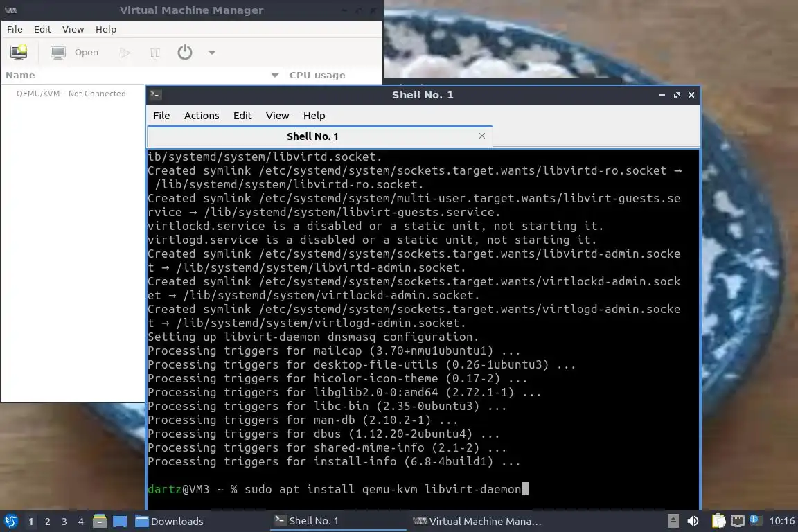The width and height of the screenshot is (798, 532).
Task: Click the update notifier tray icon
Action: (x=754, y=520)
